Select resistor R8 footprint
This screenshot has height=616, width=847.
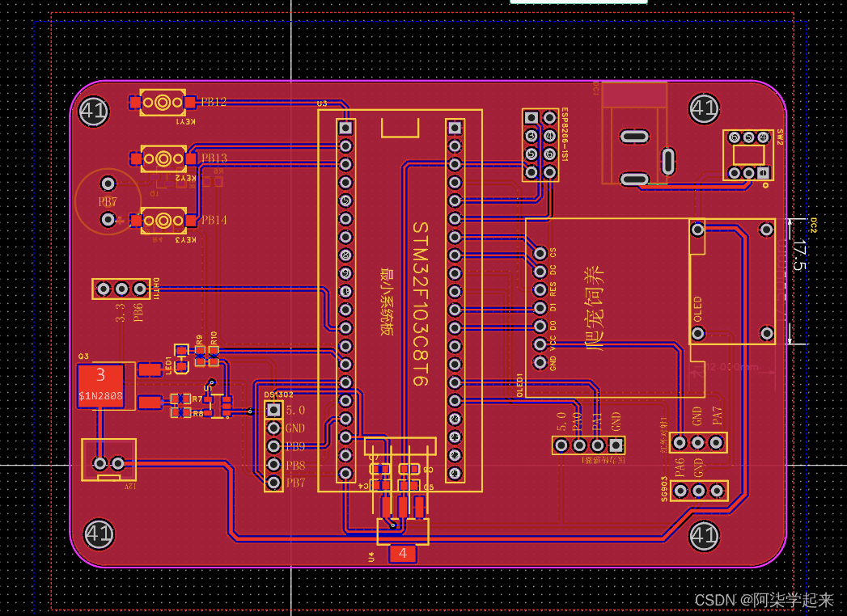181,413
